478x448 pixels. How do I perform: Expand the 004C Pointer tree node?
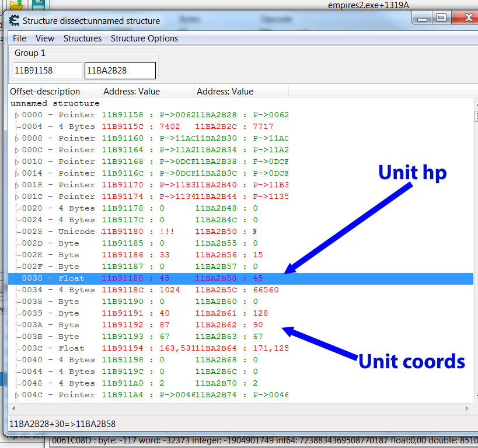(16, 395)
